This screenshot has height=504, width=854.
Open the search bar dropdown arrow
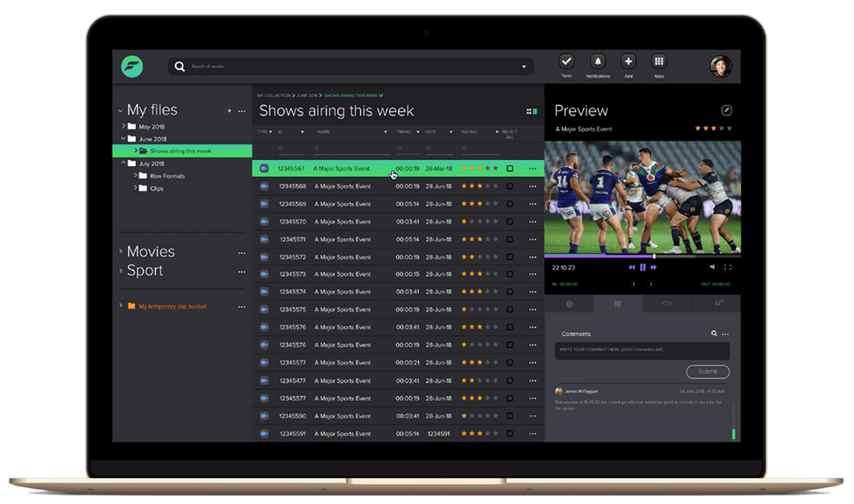(524, 67)
